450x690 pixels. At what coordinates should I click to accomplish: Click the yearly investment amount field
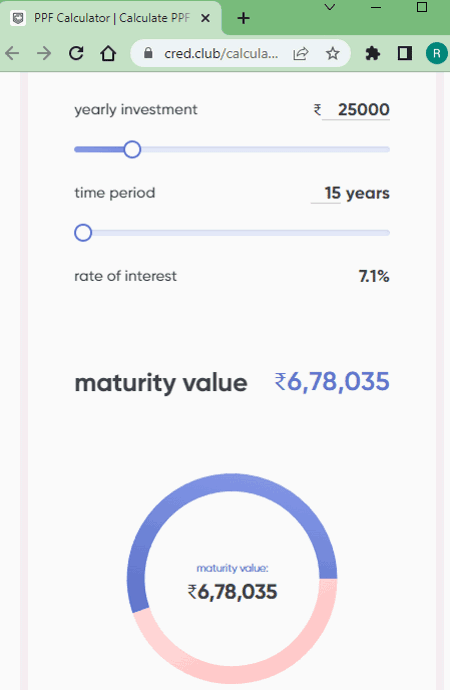tap(356, 110)
